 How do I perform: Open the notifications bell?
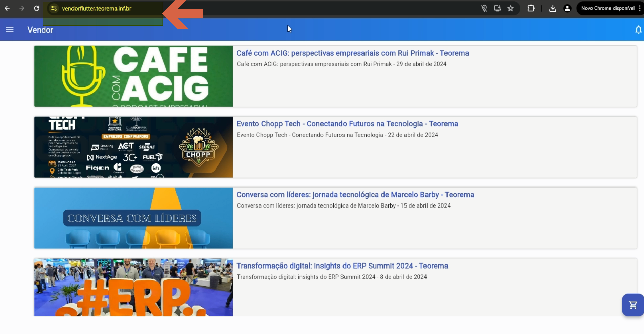click(x=638, y=30)
